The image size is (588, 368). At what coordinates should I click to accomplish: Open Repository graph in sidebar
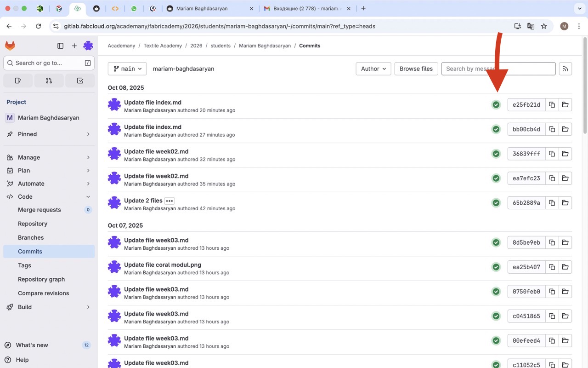point(41,279)
